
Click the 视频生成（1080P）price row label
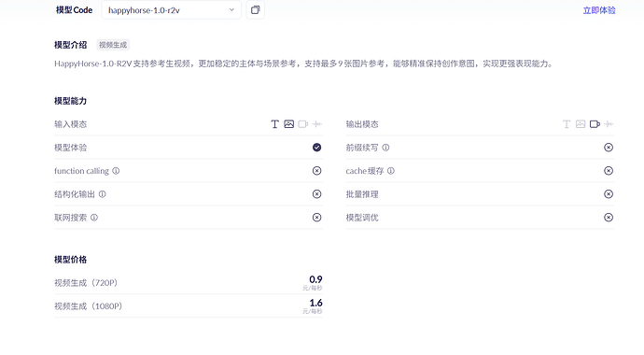[89, 306]
